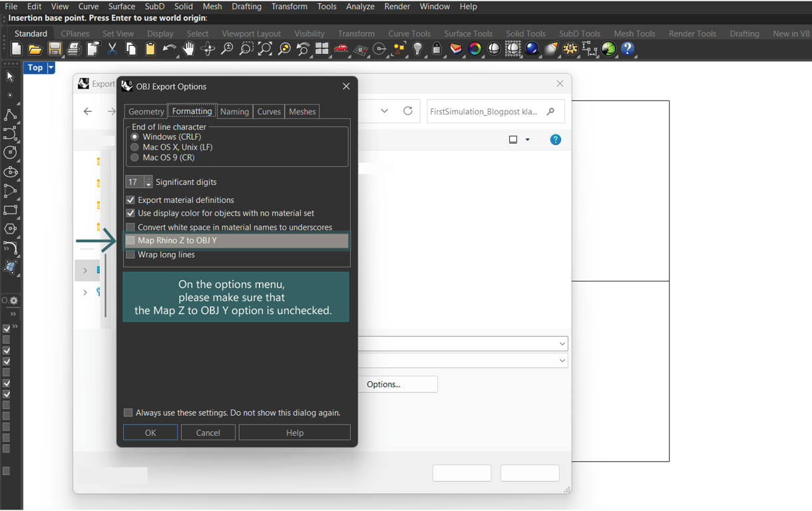Image resolution: width=812 pixels, height=511 pixels.
Task: Select Windows (CRLF) line ending
Action: 134,136
